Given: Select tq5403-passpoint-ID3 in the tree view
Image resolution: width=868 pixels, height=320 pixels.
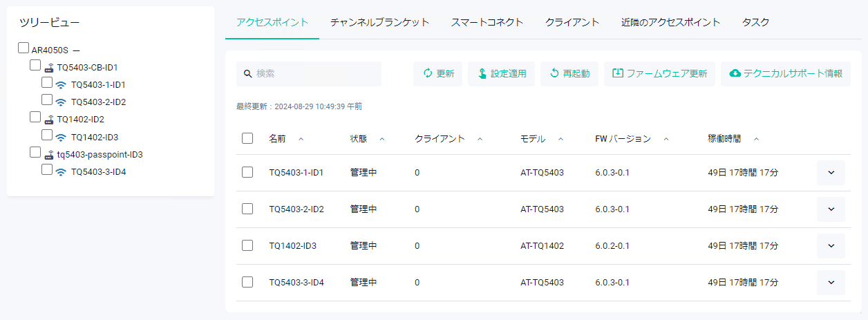Looking at the screenshot, I should coord(100,154).
